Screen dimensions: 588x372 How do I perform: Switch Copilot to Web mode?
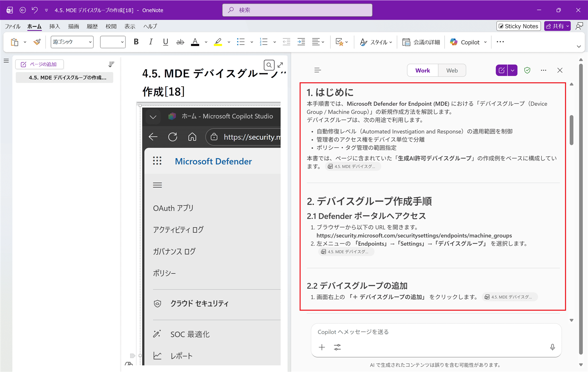(452, 70)
